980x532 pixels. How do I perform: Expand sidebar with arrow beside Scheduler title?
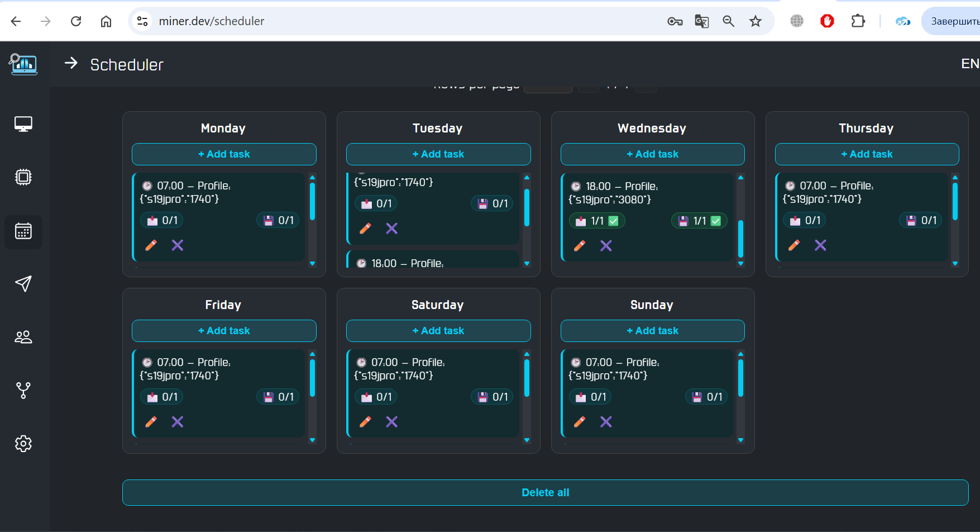point(71,63)
